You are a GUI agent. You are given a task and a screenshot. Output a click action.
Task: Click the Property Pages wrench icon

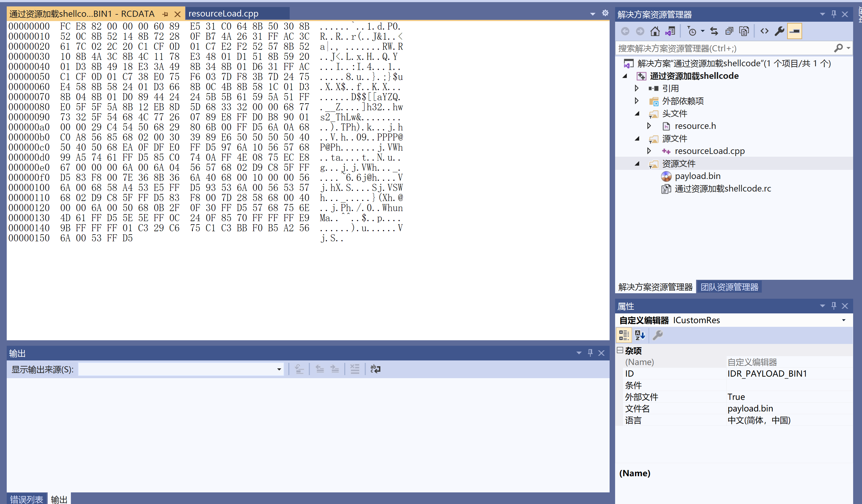(x=658, y=335)
